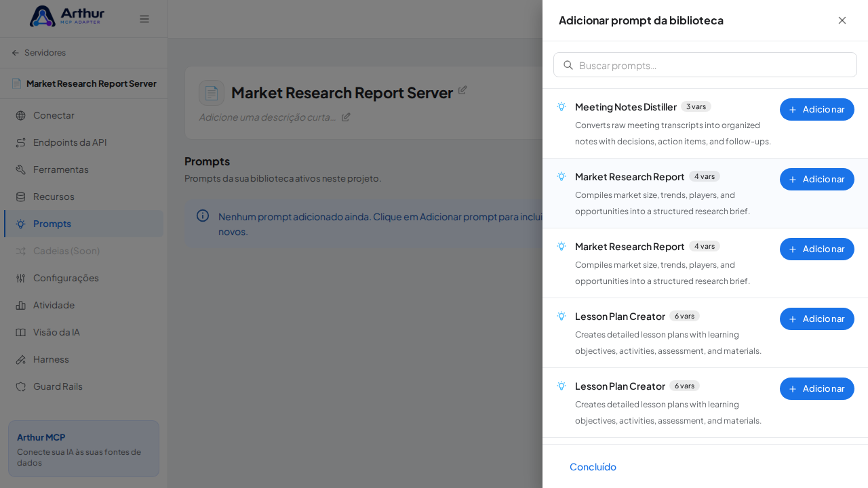This screenshot has height=488, width=868.
Task: Click the lightbulb icon beside Meeting Notes Distiller
Action: (x=561, y=106)
